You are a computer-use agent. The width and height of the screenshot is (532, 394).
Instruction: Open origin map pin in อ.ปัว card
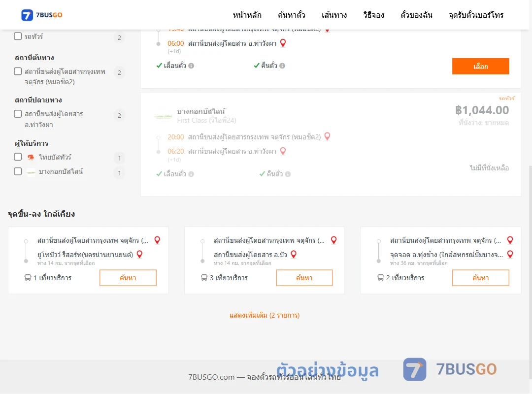(x=333, y=240)
